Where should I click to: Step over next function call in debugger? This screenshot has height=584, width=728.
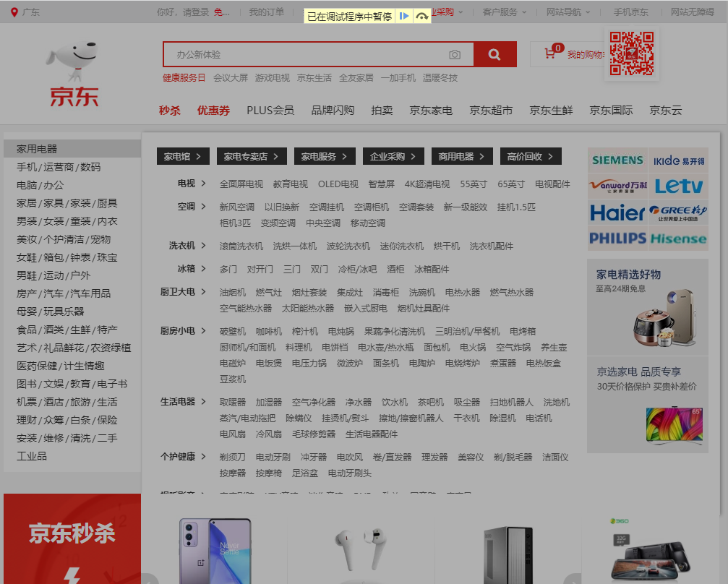pos(421,16)
